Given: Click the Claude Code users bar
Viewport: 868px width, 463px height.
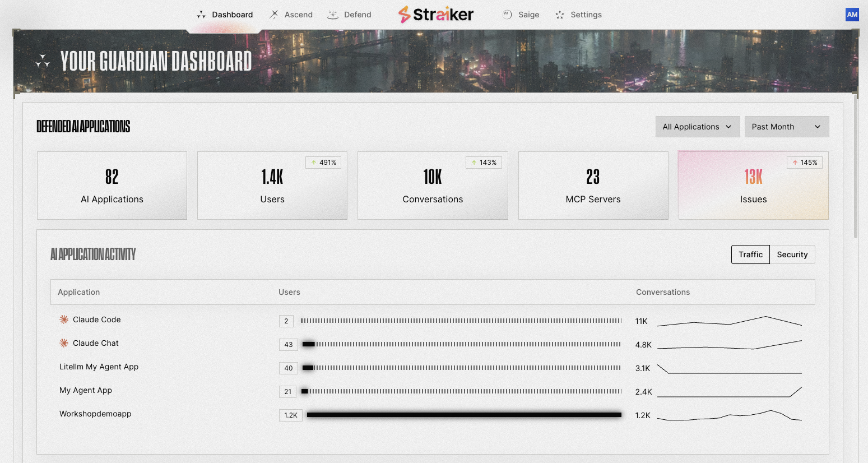Looking at the screenshot, I should 461,321.
